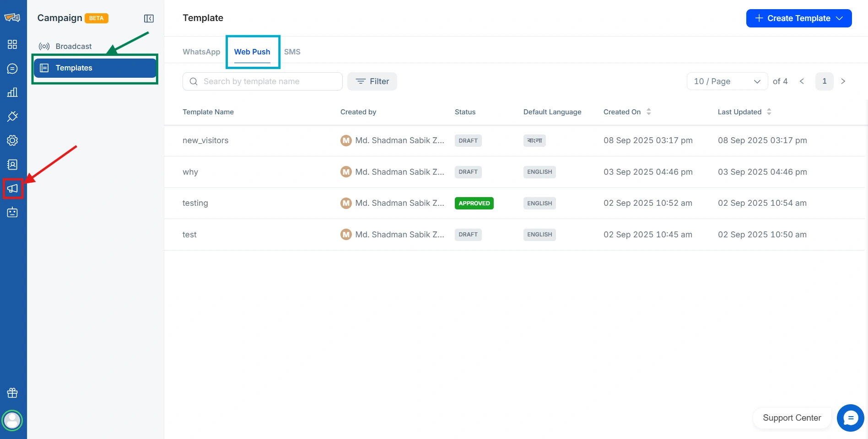Click the Filter button
Viewport: 868px width, 439px height.
372,81
